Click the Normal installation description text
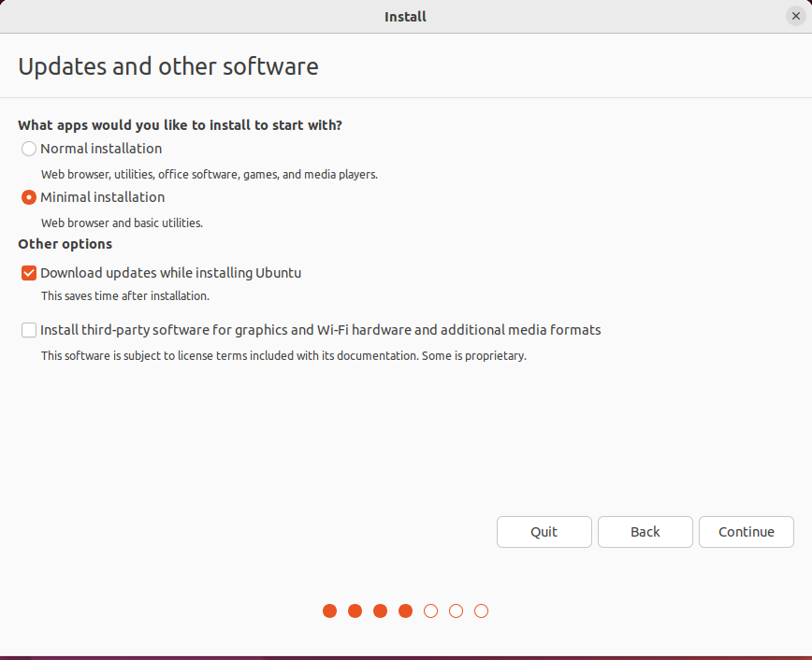This screenshot has width=812, height=660. pos(210,175)
